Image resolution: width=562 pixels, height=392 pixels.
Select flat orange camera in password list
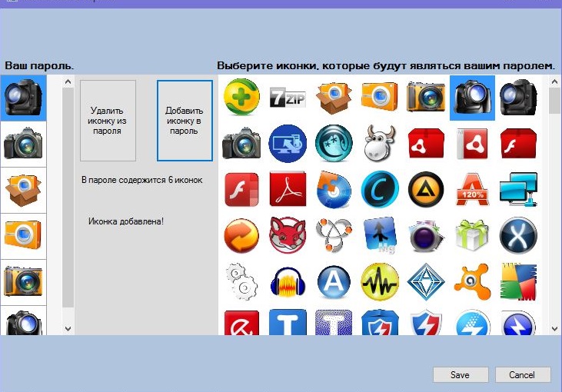(x=23, y=236)
